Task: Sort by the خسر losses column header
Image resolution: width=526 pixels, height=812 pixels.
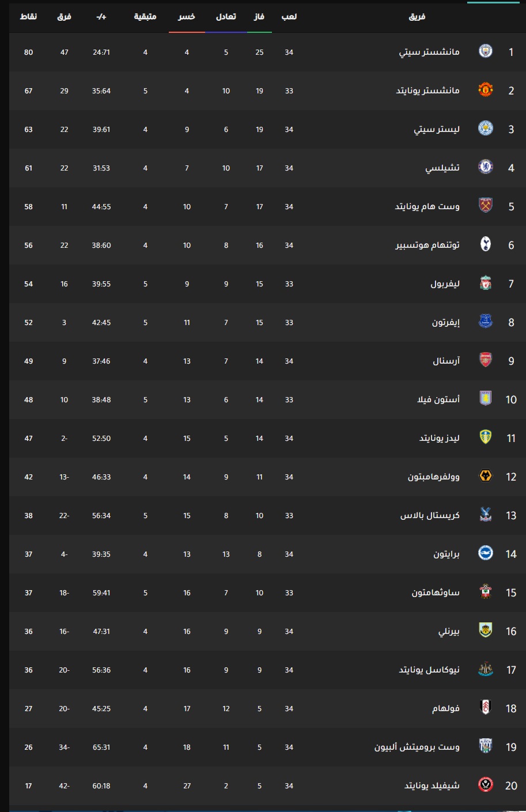Action: [187, 17]
